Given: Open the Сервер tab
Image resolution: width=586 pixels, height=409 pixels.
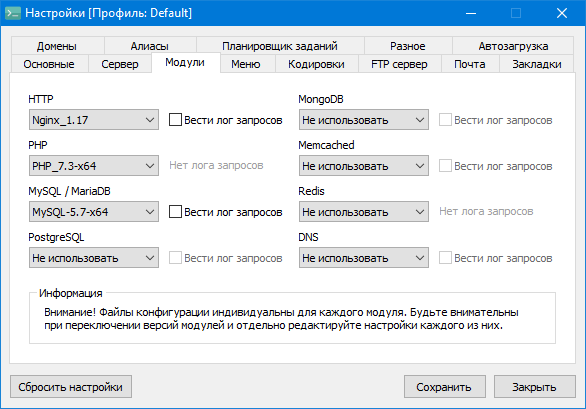Looking at the screenshot, I should 120,64.
